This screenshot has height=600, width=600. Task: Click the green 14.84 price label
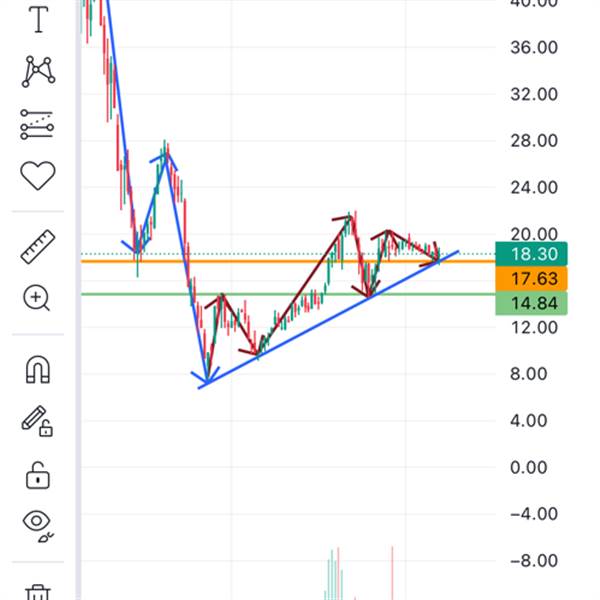tap(531, 303)
